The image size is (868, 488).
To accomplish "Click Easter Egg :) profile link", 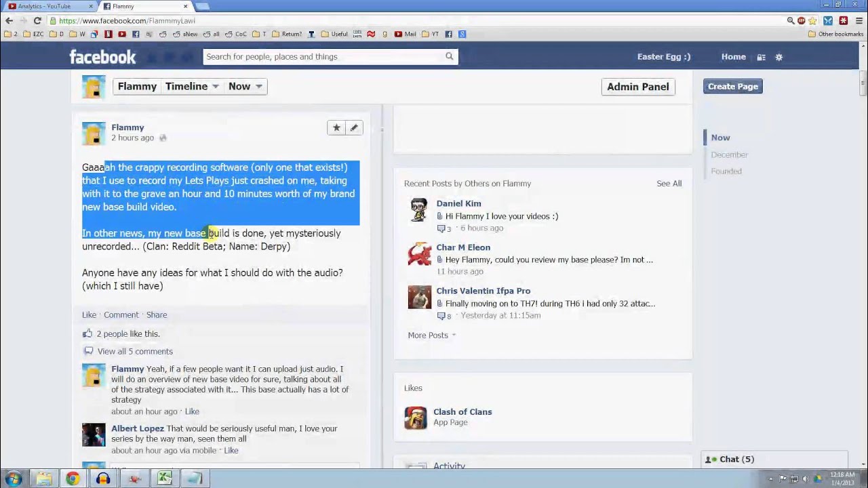I will tap(663, 57).
